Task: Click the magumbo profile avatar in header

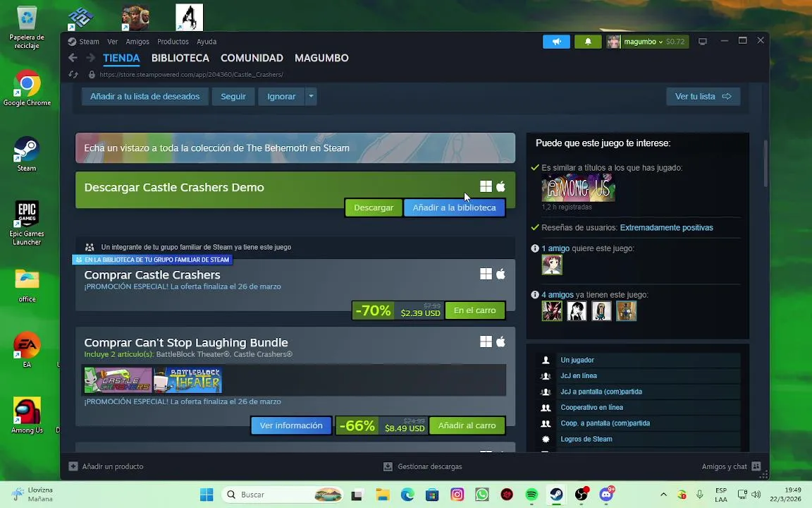Action: 614,42
